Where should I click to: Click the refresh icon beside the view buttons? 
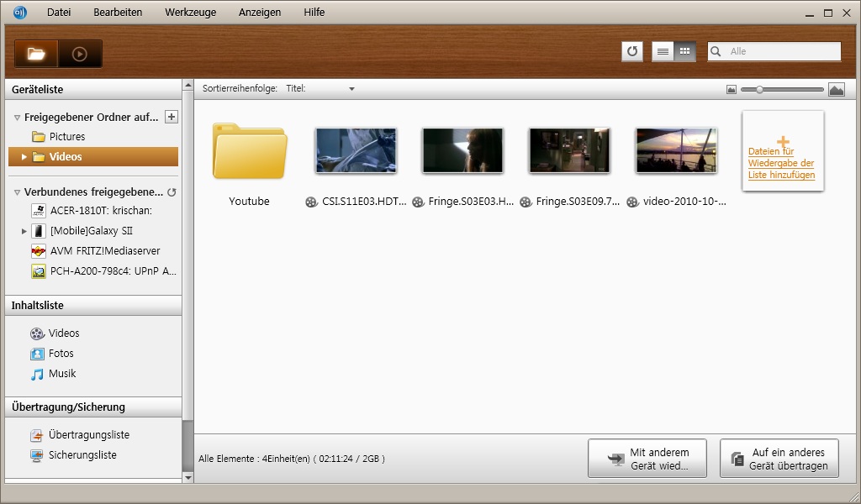(x=632, y=51)
